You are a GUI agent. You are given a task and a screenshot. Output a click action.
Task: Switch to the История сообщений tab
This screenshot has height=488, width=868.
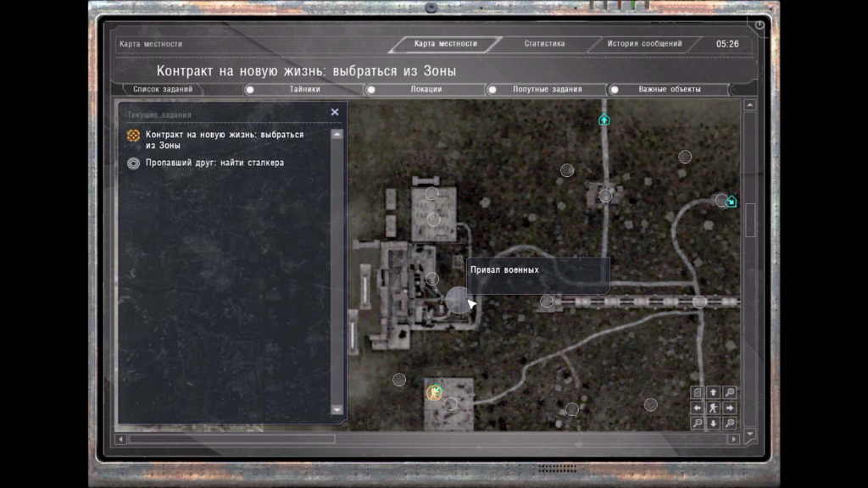pos(644,44)
